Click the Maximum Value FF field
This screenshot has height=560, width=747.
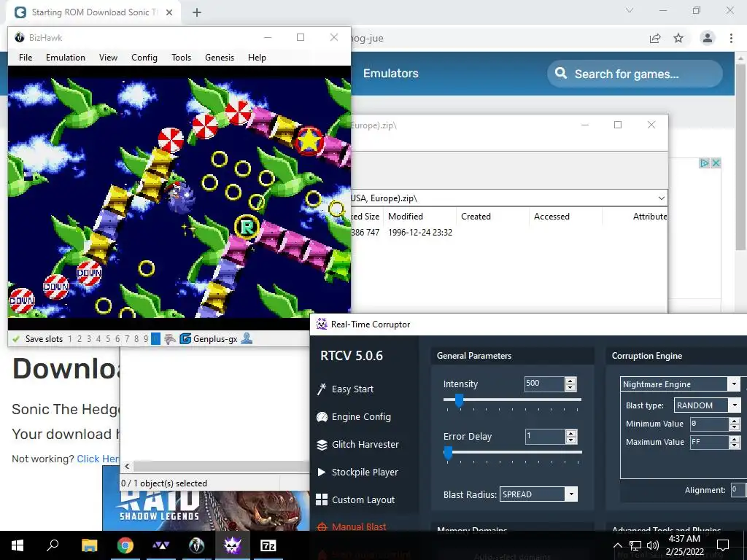point(709,442)
